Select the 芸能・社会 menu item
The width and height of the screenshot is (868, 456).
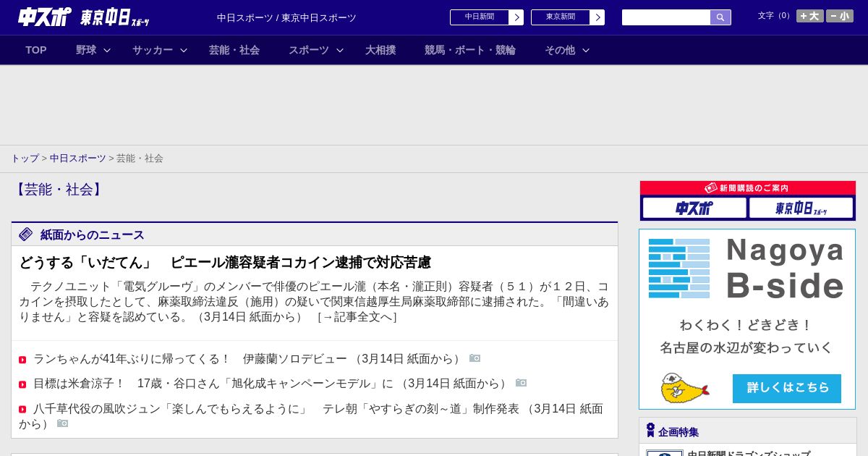[234, 50]
